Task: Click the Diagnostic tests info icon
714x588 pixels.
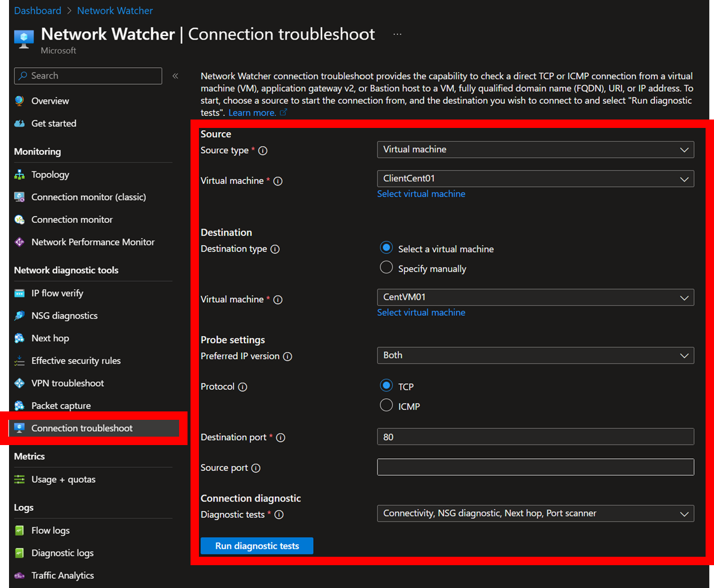Action: [x=279, y=515]
